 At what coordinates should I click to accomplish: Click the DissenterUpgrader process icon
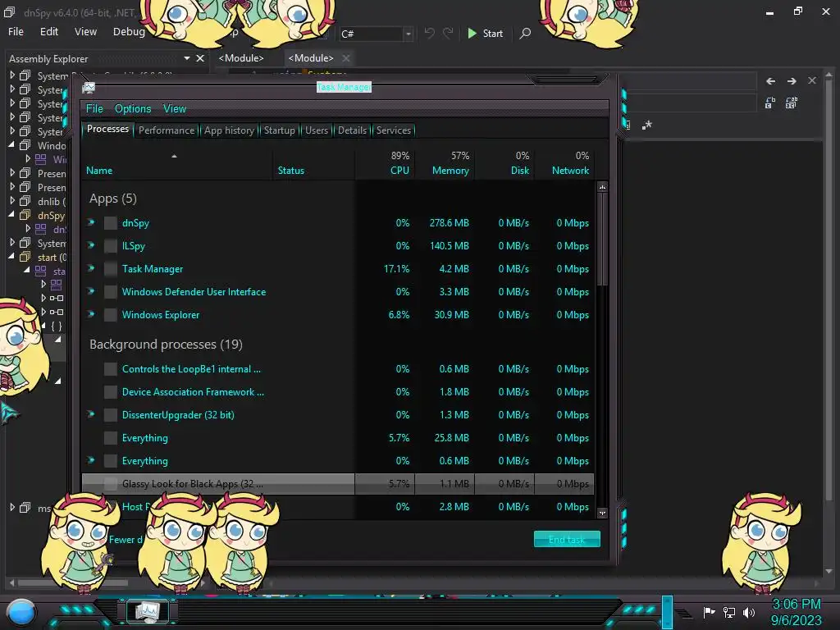point(111,414)
